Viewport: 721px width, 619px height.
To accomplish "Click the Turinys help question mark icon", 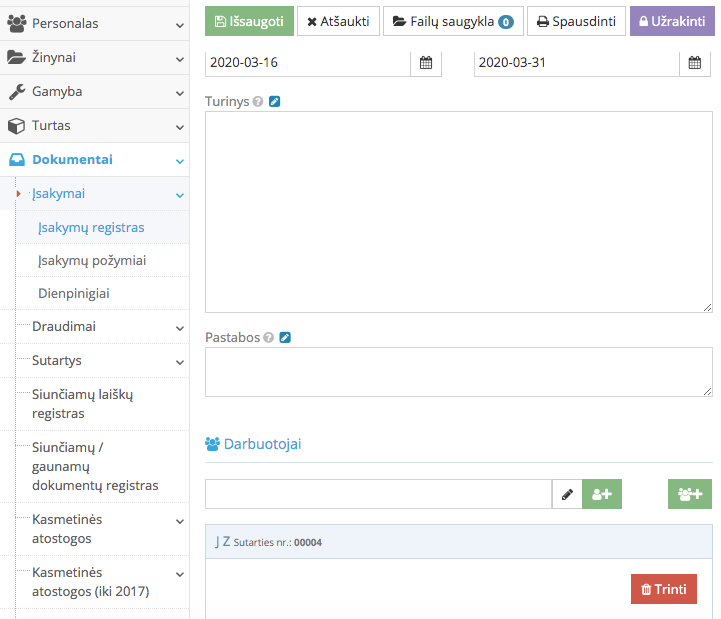I will click(x=258, y=102).
